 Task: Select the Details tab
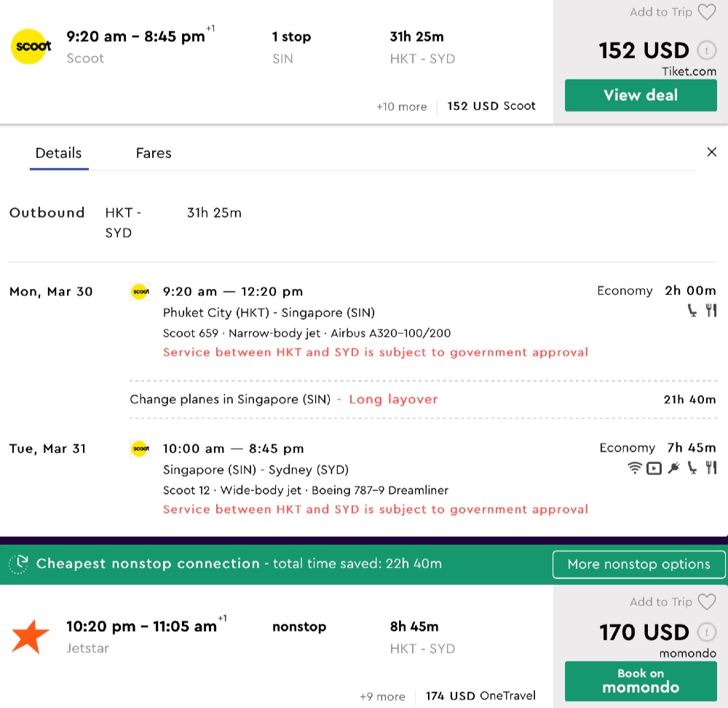(x=59, y=153)
